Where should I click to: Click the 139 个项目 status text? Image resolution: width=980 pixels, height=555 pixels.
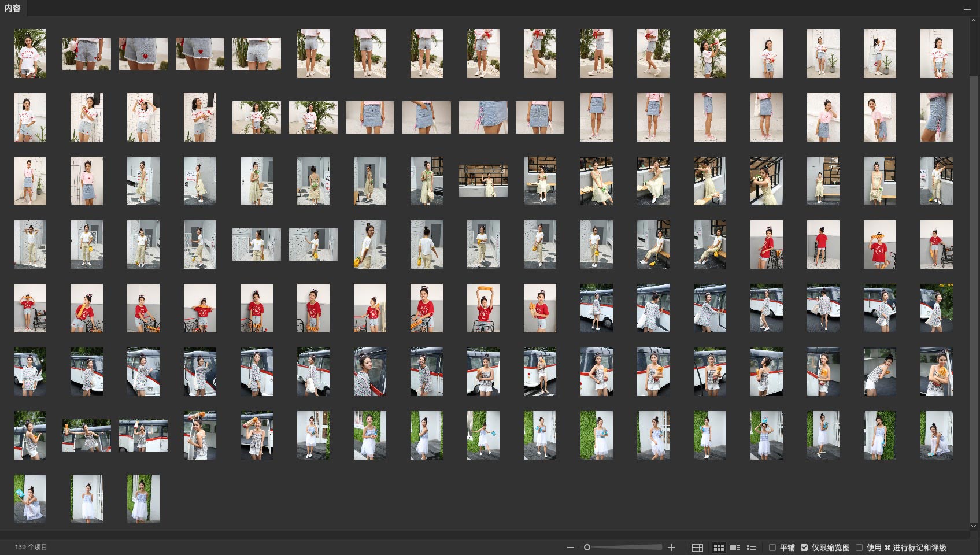[31, 547]
